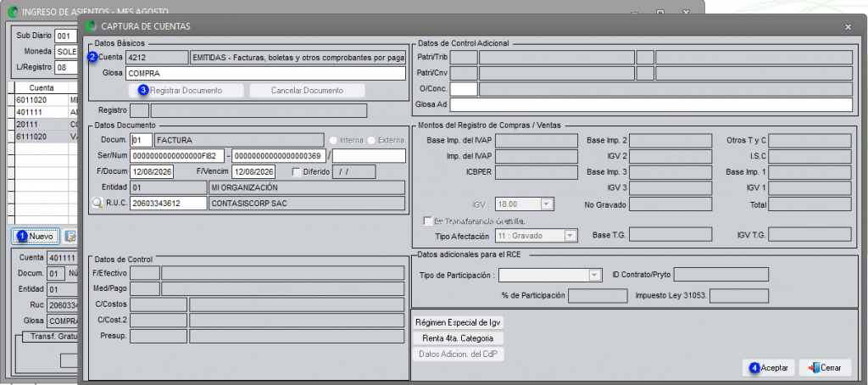Click the Cancelar Documento button
This screenshot has width=868, height=385.
tap(307, 90)
